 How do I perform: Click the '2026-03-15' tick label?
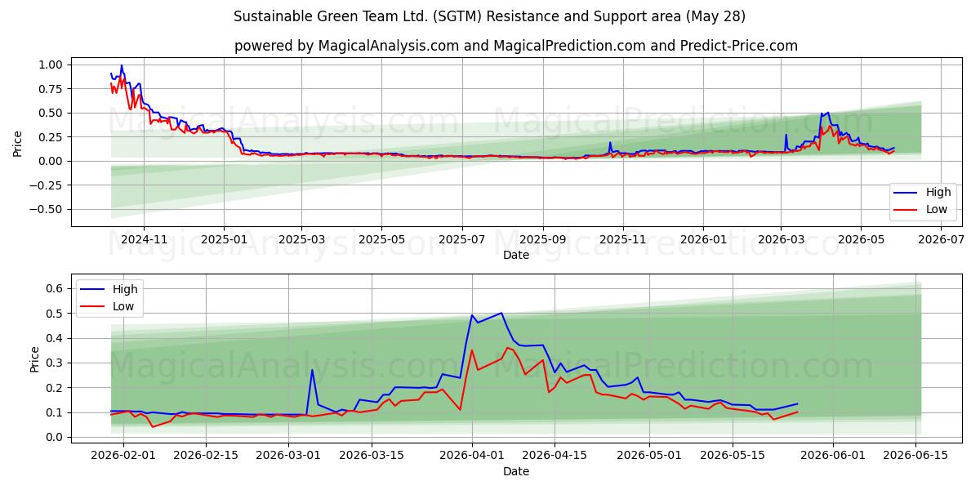pyautogui.click(x=372, y=456)
